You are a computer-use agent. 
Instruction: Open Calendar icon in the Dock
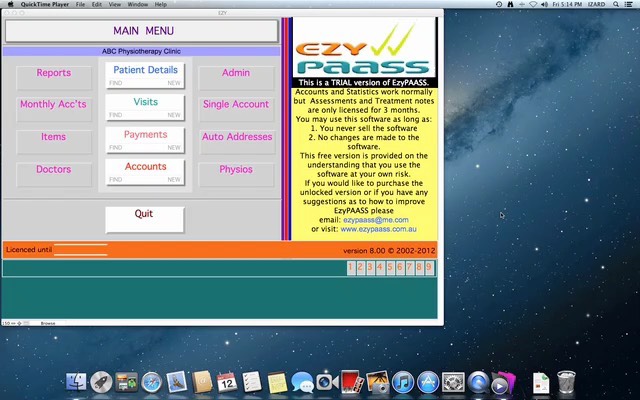coord(227,382)
